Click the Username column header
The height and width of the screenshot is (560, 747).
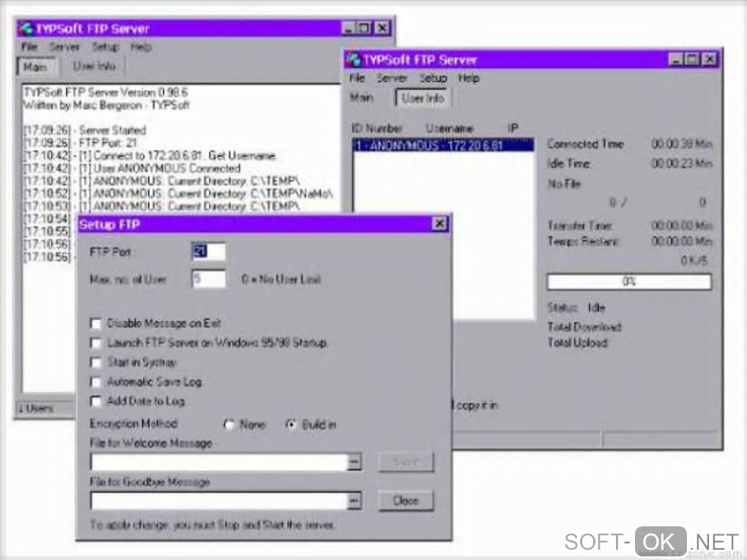[449, 128]
